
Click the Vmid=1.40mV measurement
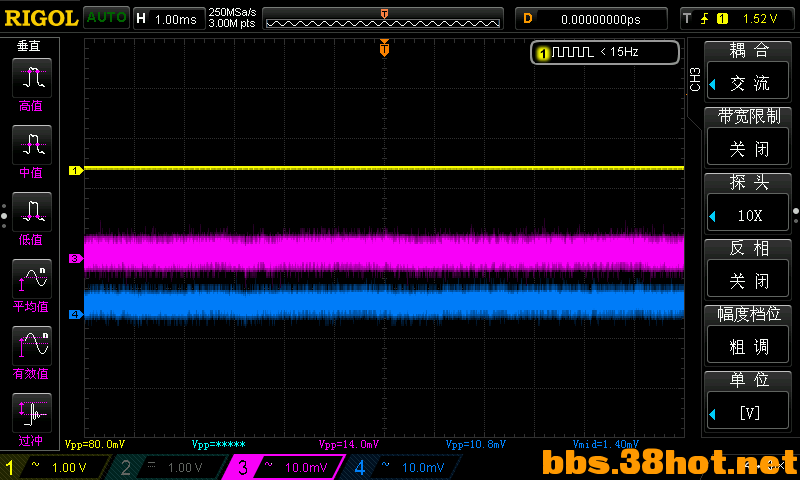point(606,444)
